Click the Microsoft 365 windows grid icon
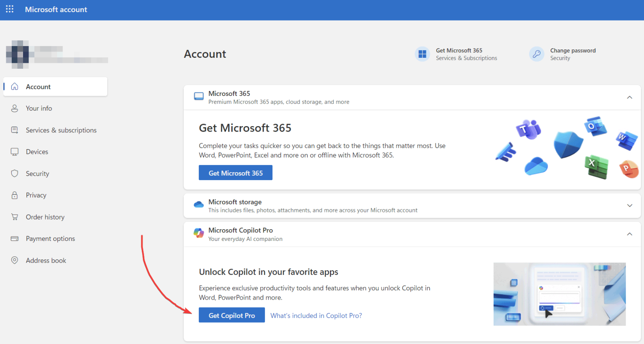Screen dimensions: 644x344 [422, 54]
